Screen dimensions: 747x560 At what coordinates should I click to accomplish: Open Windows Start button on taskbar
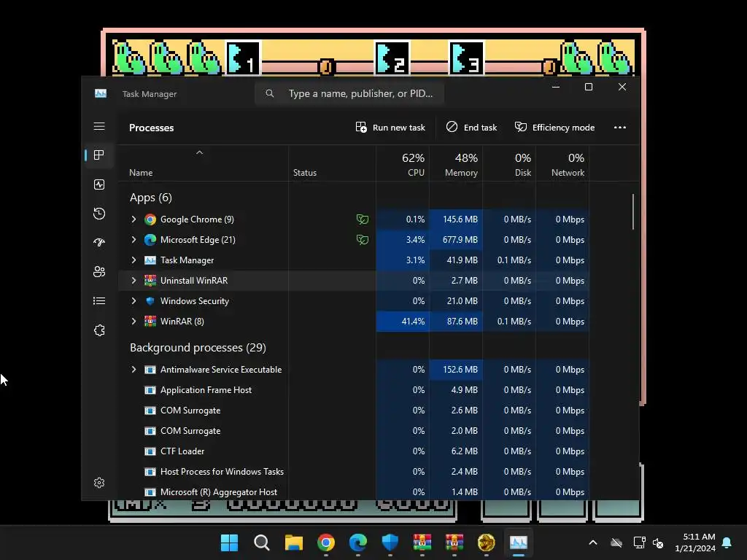point(229,542)
